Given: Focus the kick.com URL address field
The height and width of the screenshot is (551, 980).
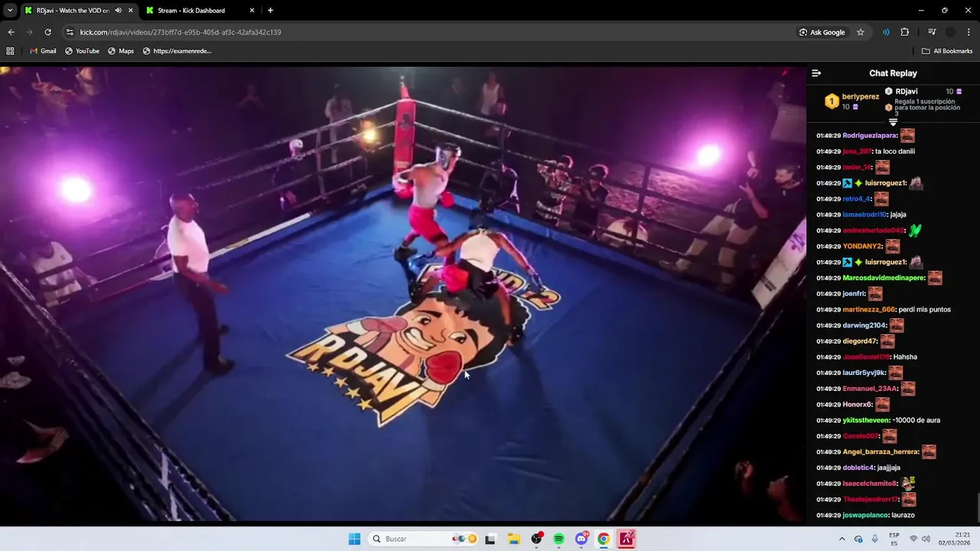Looking at the screenshot, I should pos(429,32).
